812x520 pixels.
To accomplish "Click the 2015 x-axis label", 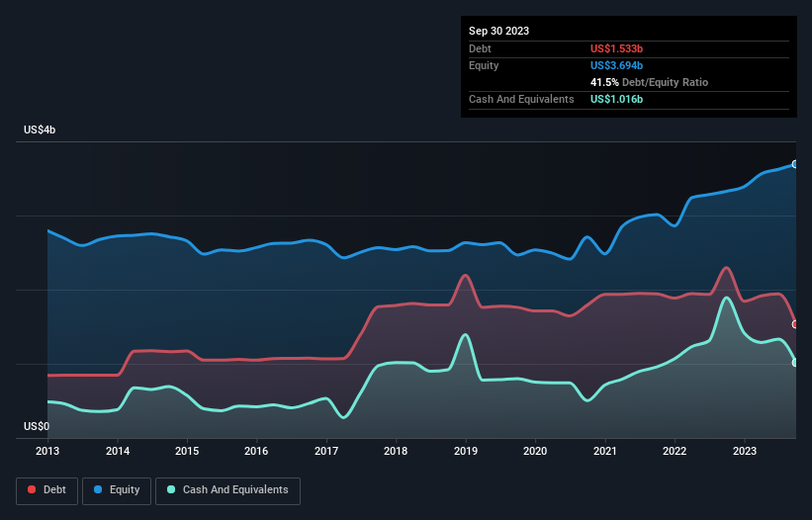I will (x=187, y=451).
